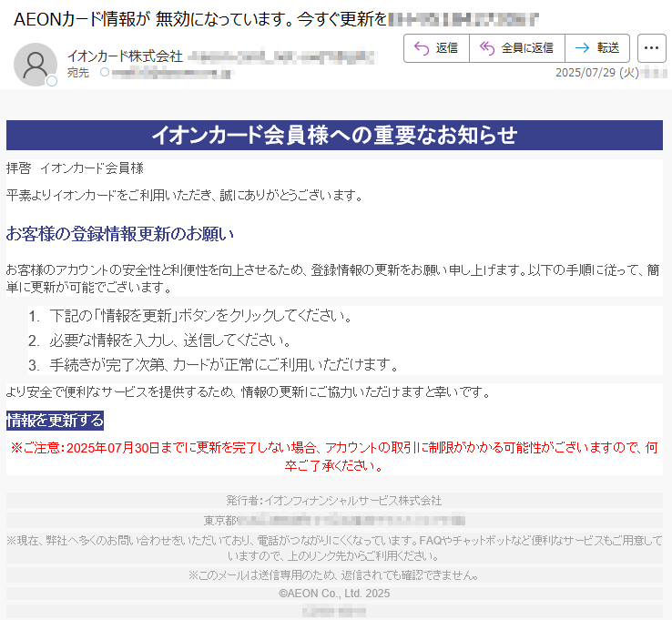The width and height of the screenshot is (672, 620).
Task: Click the 返信 reply button
Action: click(x=436, y=48)
